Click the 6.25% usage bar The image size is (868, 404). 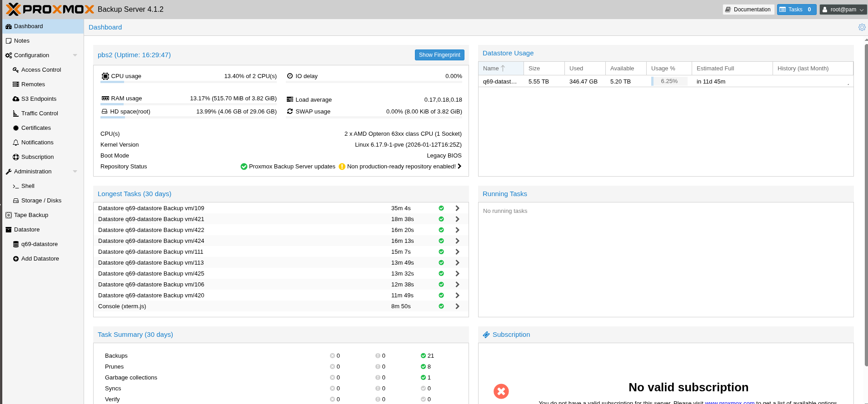click(669, 81)
